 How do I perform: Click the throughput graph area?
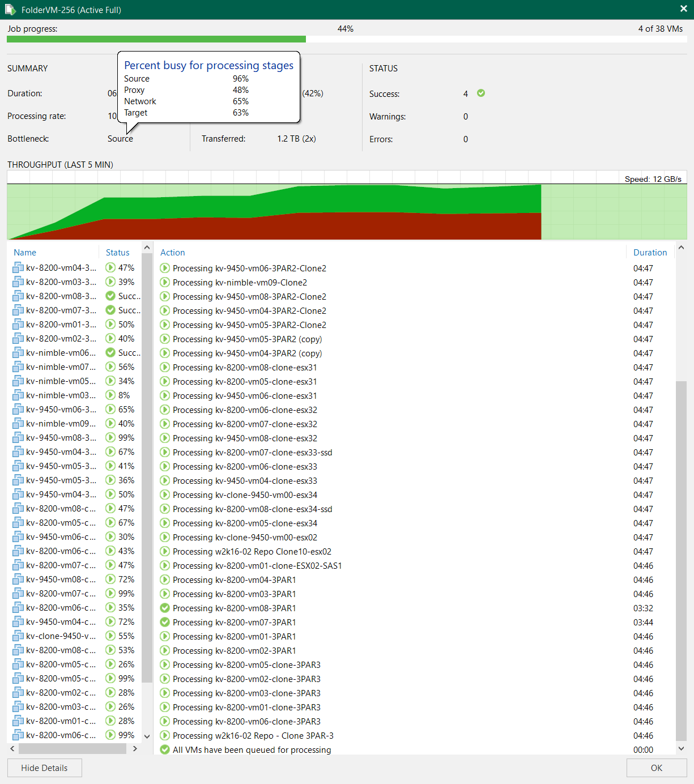[347, 205]
